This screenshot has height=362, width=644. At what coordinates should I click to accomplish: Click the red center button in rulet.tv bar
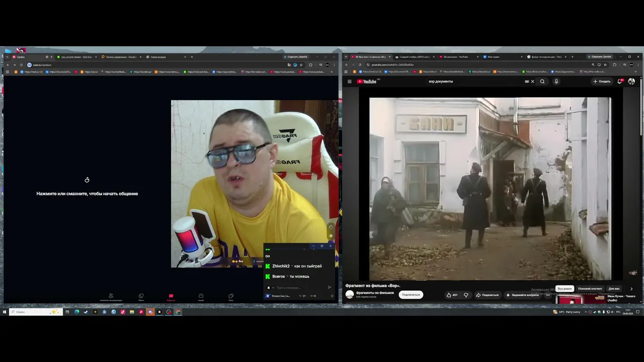pyautogui.click(x=171, y=296)
